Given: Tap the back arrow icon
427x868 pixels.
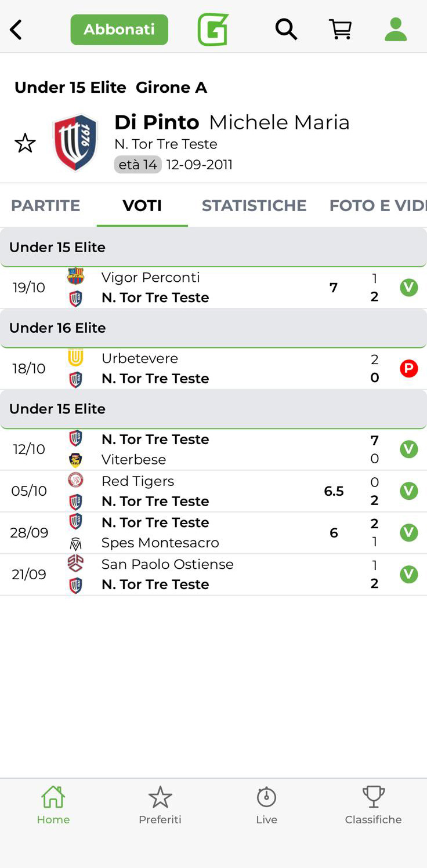Looking at the screenshot, I should (x=16, y=30).
